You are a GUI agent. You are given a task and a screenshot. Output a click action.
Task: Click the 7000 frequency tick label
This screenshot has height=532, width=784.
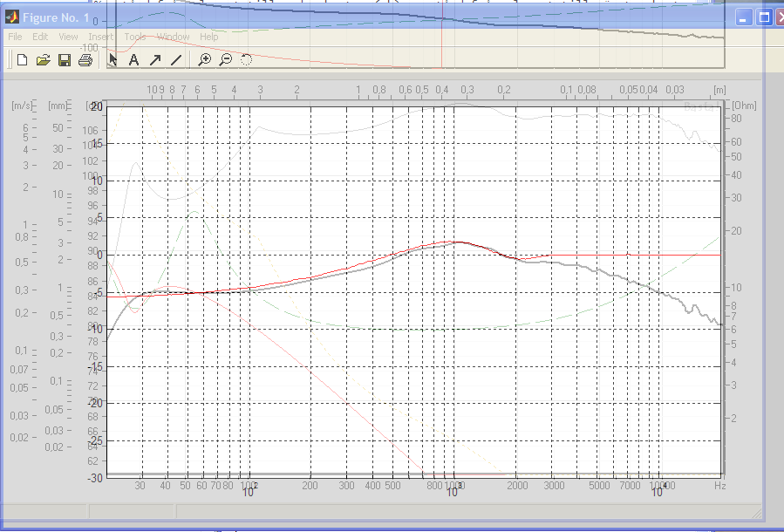630,486
